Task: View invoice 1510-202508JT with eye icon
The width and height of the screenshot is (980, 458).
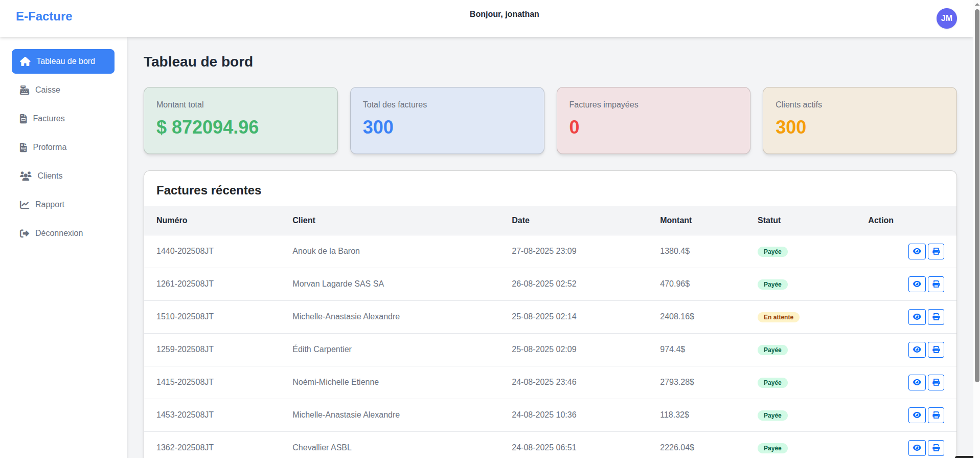Action: (917, 317)
